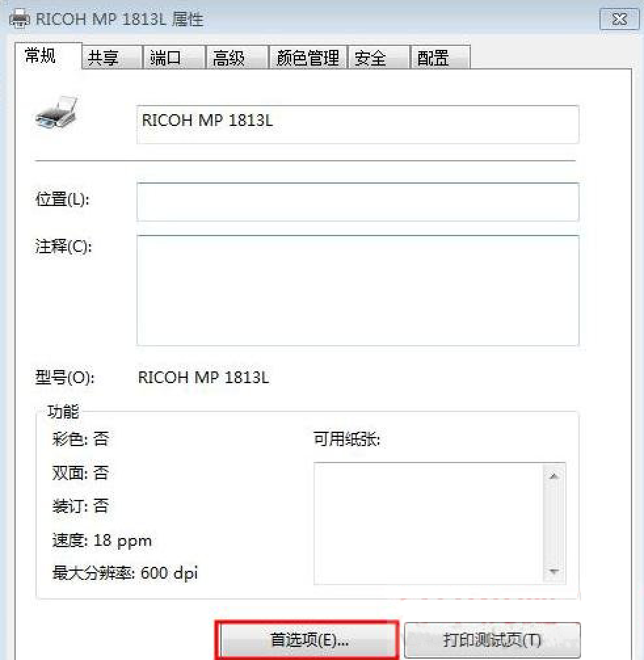Click the 注释(C) text area

(357, 291)
